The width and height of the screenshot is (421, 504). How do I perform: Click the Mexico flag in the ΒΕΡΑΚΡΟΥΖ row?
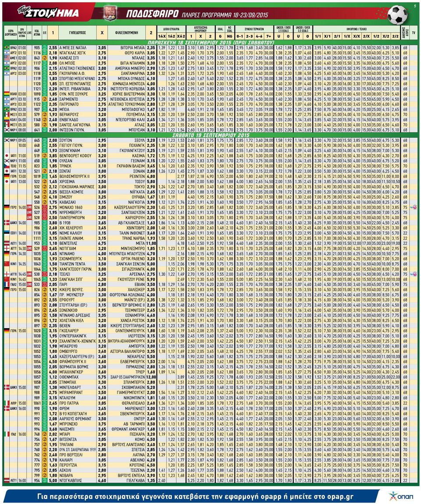pos(7,114)
